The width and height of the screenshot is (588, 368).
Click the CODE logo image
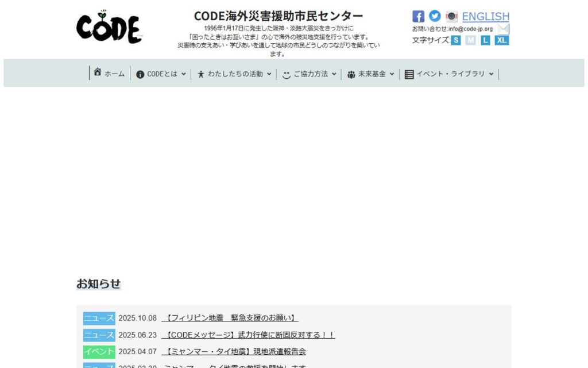[x=110, y=26]
